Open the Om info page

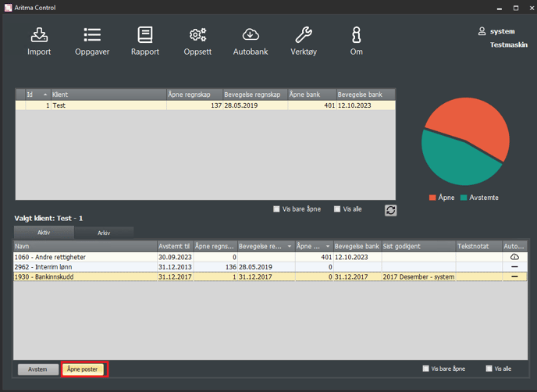tap(356, 41)
